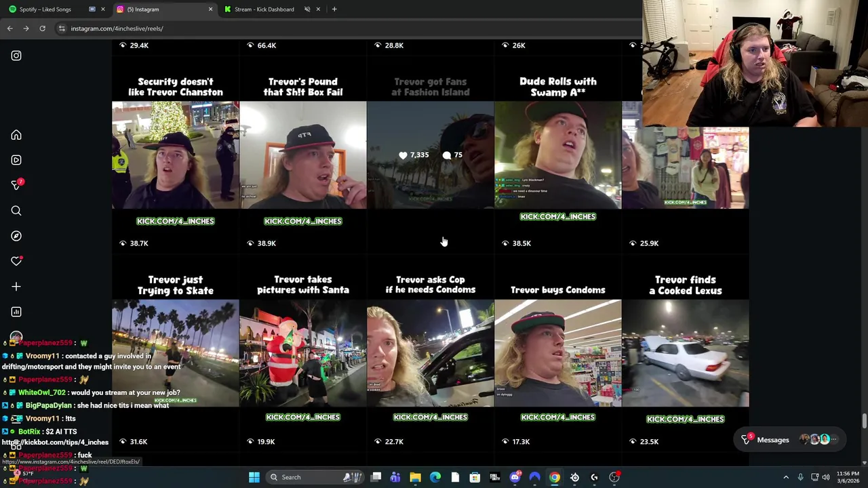Screen dimensions: 868x488
Task: Open reel 'Security doesn't like Trevor Chanston'
Action: 176,155
